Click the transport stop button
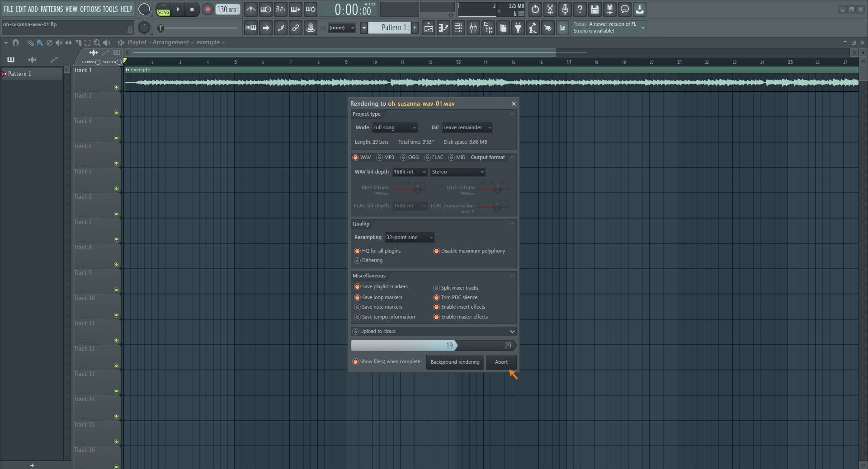Viewport: 868px width, 469px height. pyautogui.click(x=192, y=9)
